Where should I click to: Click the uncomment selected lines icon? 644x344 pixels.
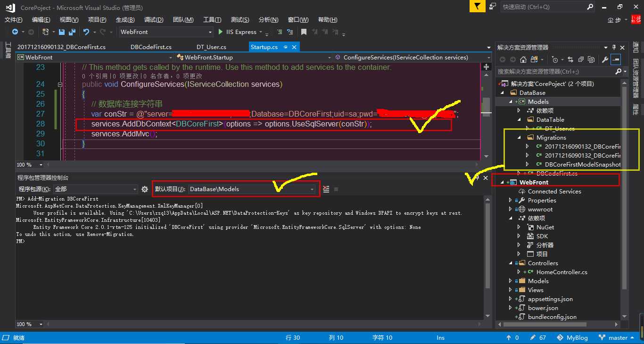click(290, 32)
